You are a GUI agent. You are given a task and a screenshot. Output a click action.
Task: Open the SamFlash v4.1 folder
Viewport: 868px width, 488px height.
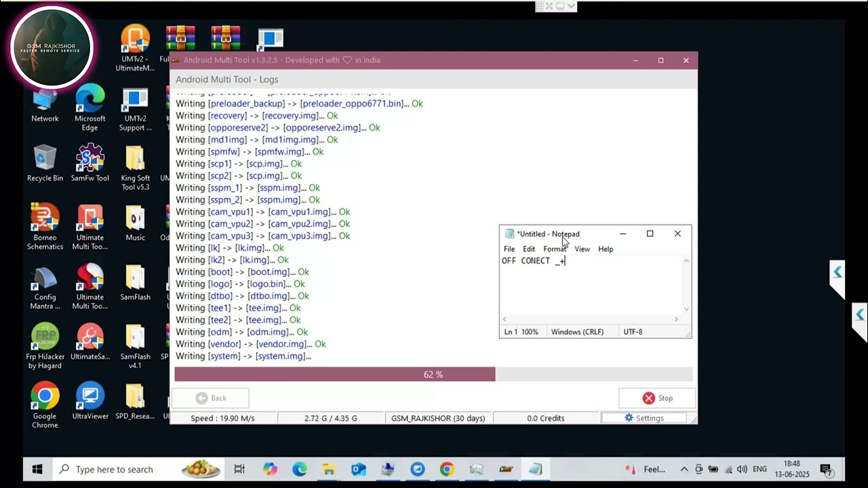[x=135, y=347]
